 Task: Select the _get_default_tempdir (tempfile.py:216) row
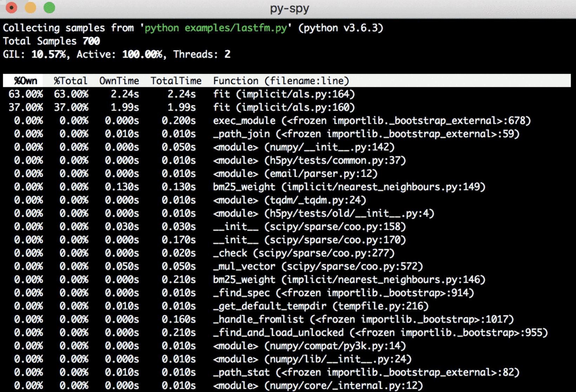(287, 306)
